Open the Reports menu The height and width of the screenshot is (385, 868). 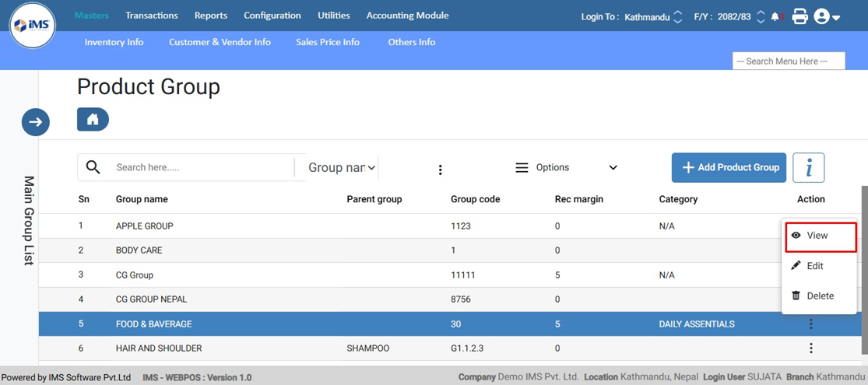211,16
